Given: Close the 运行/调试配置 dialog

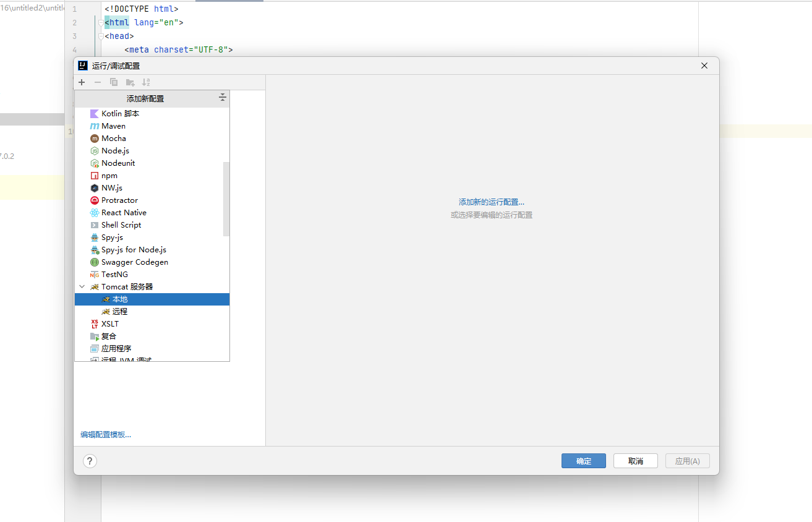Looking at the screenshot, I should click(704, 66).
